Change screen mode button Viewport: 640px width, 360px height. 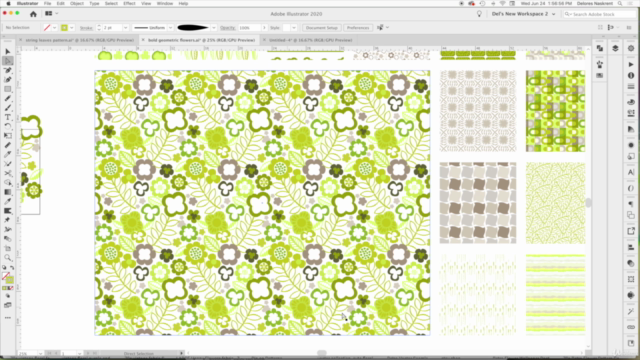pos(8,305)
